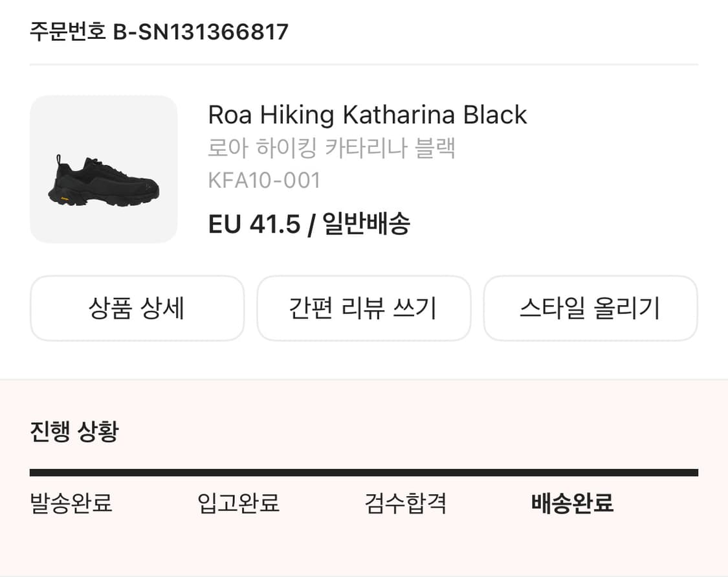The height and width of the screenshot is (577, 728).
Task: Open 상품 상세 product details page
Action: tap(137, 308)
